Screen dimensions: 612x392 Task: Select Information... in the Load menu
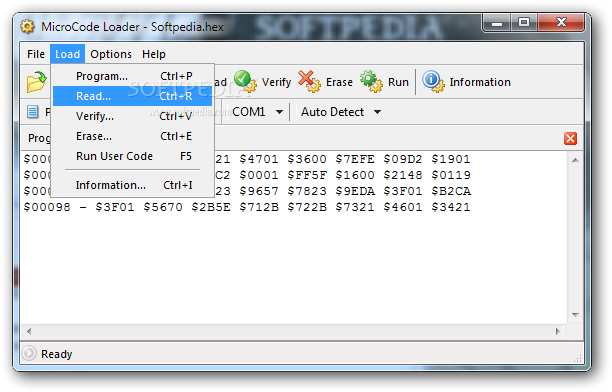pyautogui.click(x=133, y=185)
